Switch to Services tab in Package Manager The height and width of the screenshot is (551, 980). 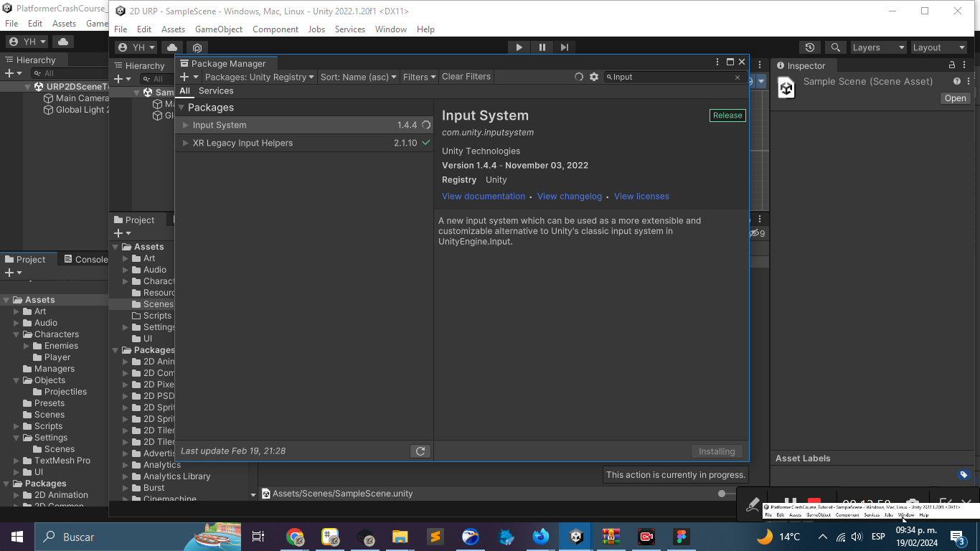[x=216, y=91]
